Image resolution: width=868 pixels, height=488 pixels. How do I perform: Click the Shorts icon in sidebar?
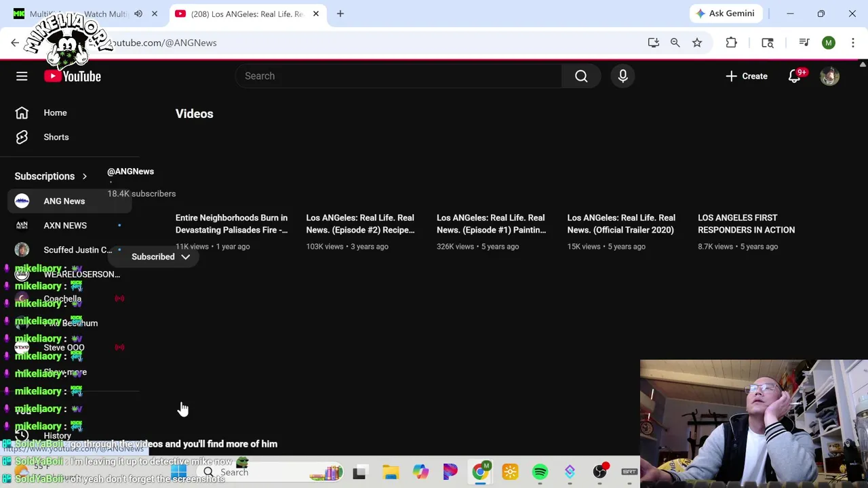pyautogui.click(x=22, y=137)
